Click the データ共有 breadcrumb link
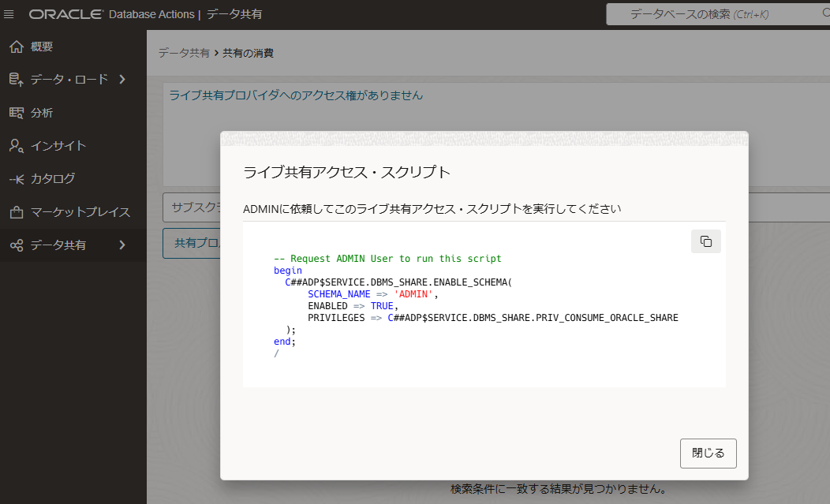830x504 pixels. click(x=184, y=53)
